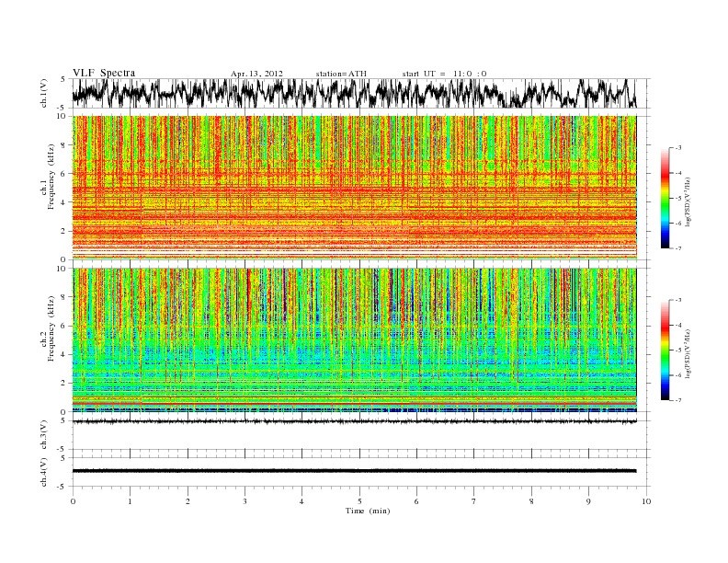Viewport: 728px width, 563px height.
Task: Click time axis tick label '9'
Action: point(588,501)
